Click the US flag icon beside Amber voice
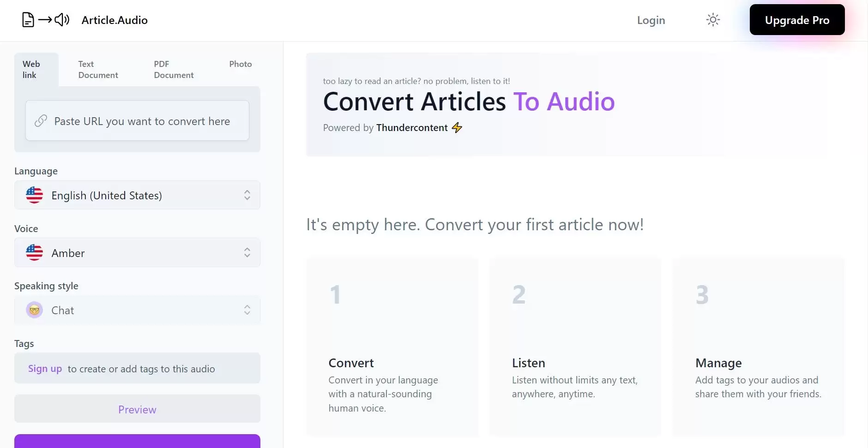 click(x=35, y=253)
